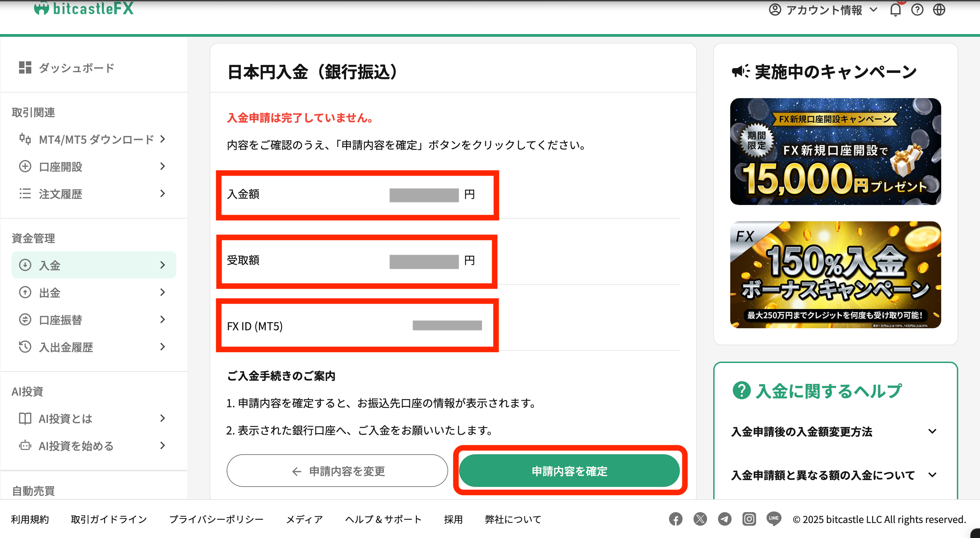Click the 入出金履歴 history clock icon
This screenshot has height=538, width=980.
[25, 347]
